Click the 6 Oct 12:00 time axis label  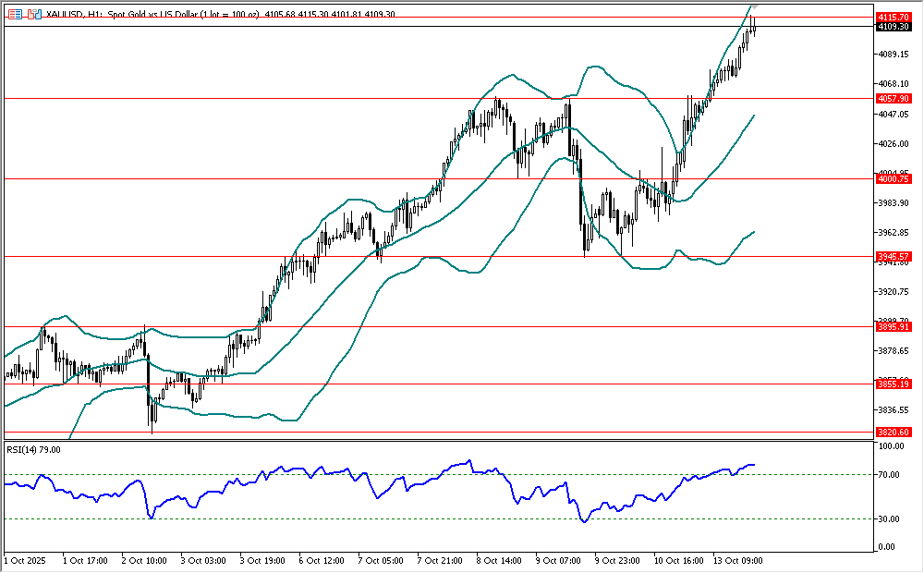click(x=323, y=560)
